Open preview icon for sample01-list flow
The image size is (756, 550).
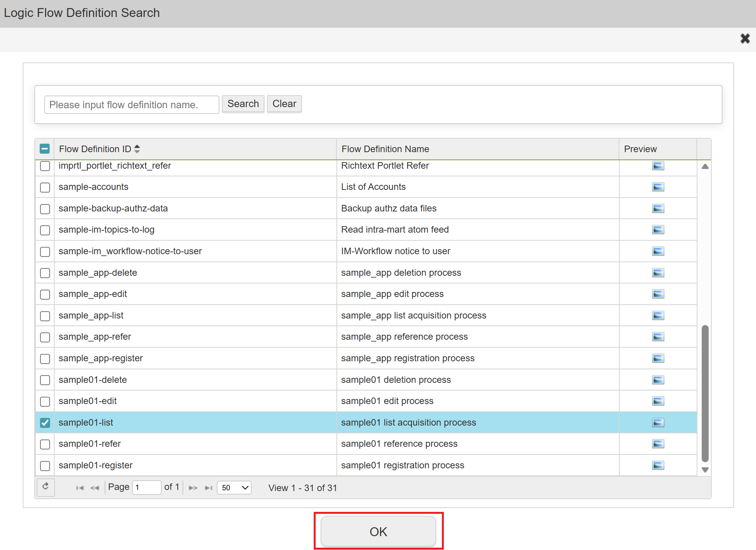pos(658,423)
